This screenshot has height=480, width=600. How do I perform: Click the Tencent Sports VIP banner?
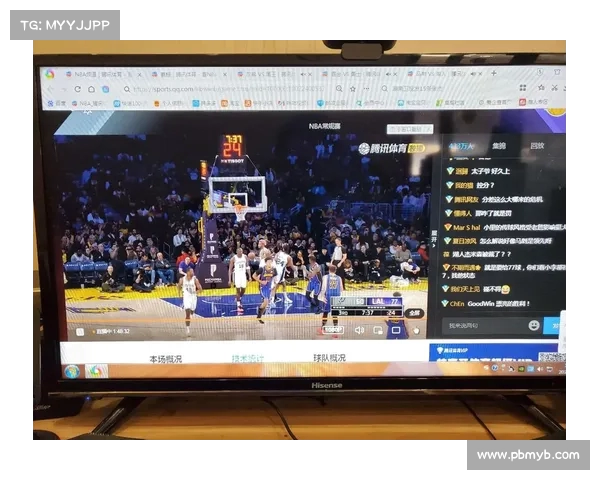[x=497, y=353]
